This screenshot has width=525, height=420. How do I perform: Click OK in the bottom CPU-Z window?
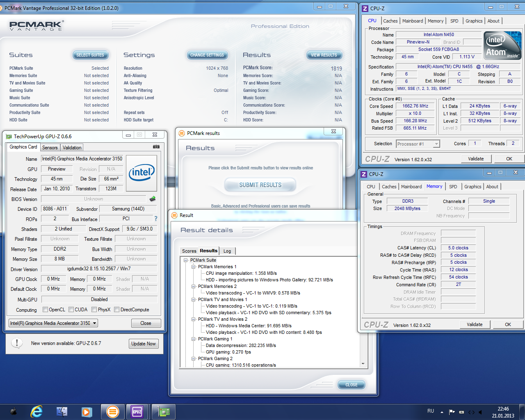coord(508,324)
